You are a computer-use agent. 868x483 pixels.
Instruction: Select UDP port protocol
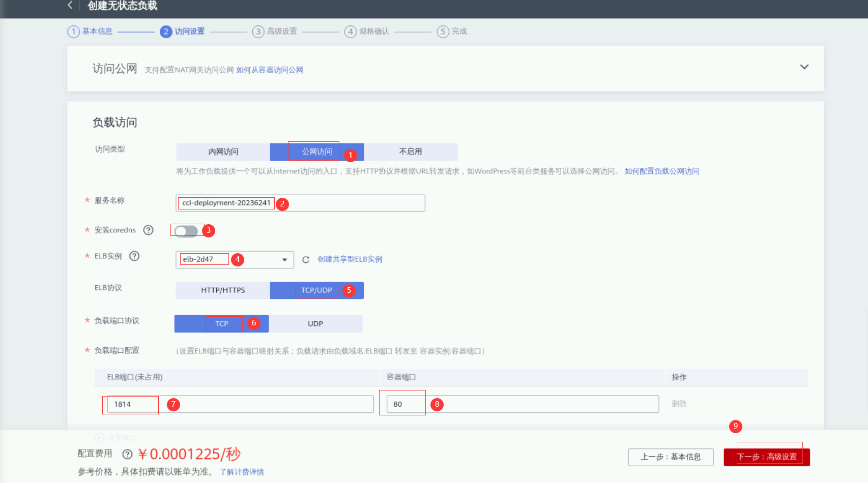click(315, 324)
